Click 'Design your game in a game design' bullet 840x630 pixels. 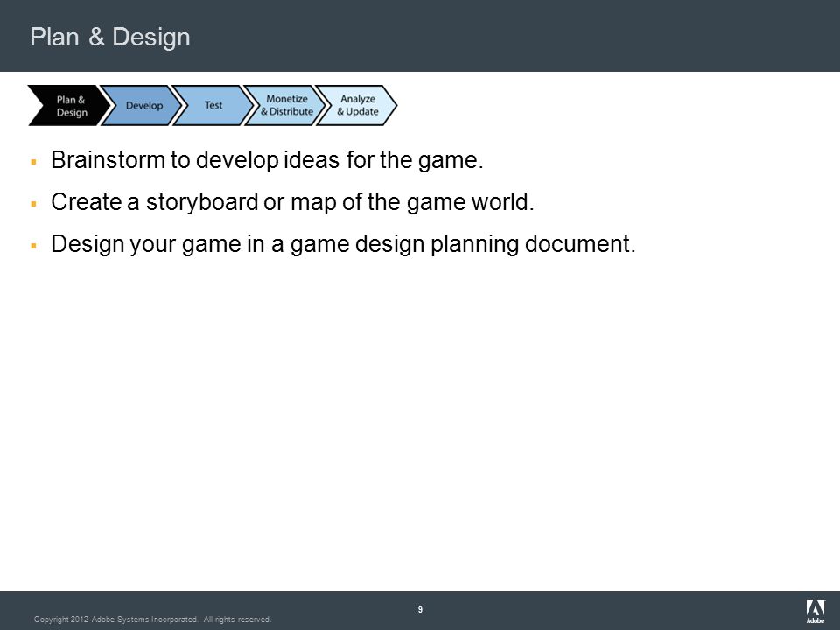pos(343,244)
